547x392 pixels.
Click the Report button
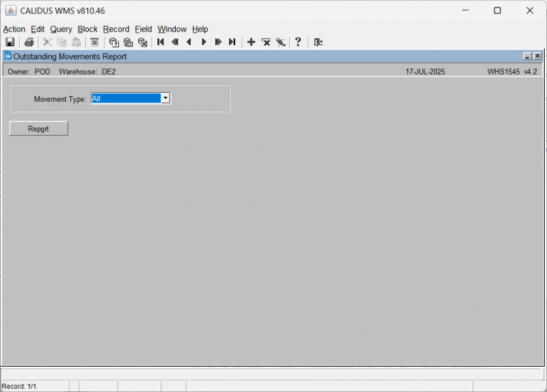[x=39, y=128]
